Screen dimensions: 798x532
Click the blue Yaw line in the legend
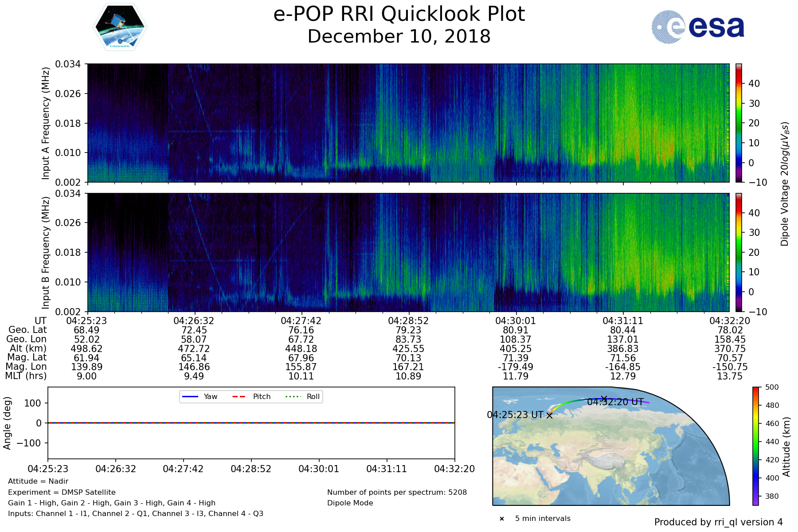190,396
